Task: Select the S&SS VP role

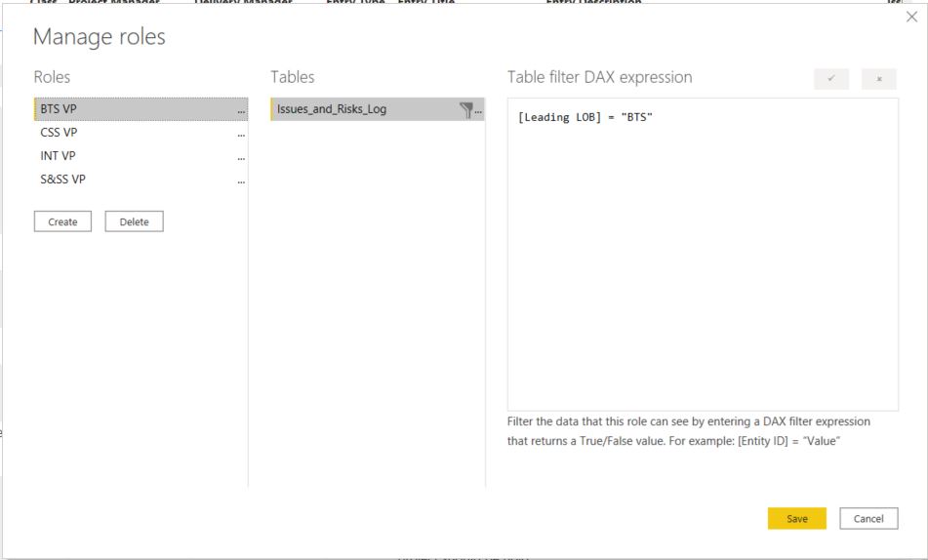Action: coord(141,180)
